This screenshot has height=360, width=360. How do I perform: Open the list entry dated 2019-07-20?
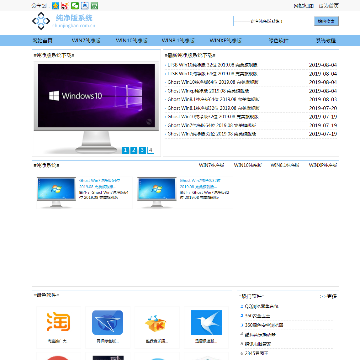[x=213, y=108]
